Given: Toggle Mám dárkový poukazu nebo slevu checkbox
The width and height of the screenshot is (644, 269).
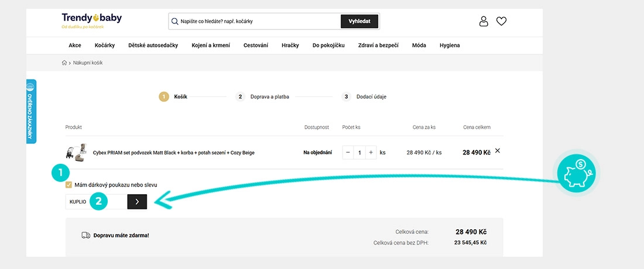Looking at the screenshot, I should click(x=68, y=185).
